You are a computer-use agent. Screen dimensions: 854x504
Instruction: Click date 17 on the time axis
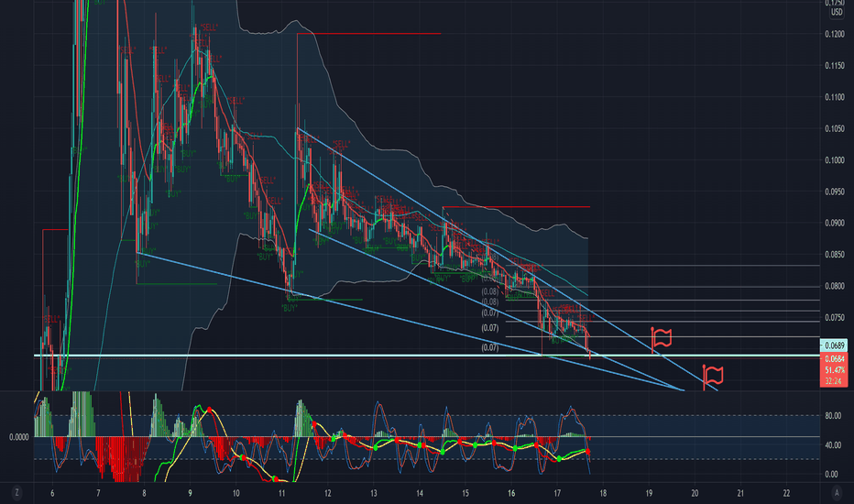point(557,493)
